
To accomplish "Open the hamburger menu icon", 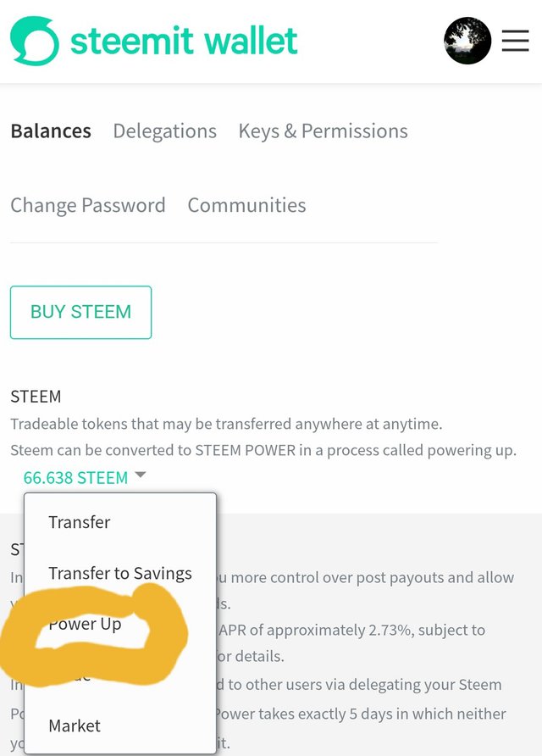I will (x=515, y=41).
